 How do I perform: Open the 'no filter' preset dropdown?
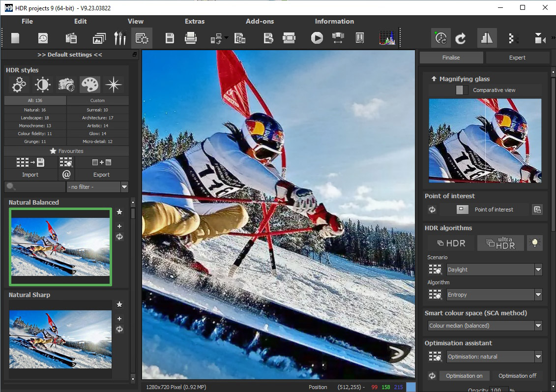(124, 187)
